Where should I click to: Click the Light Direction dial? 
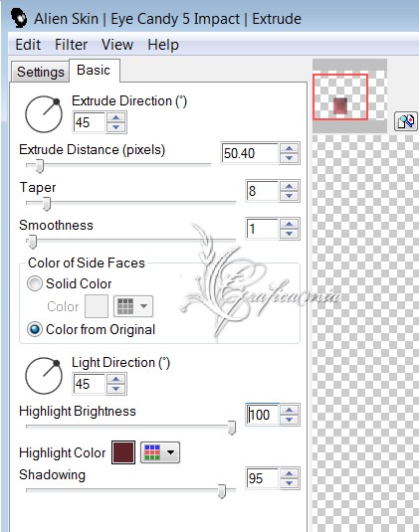pyautogui.click(x=43, y=376)
